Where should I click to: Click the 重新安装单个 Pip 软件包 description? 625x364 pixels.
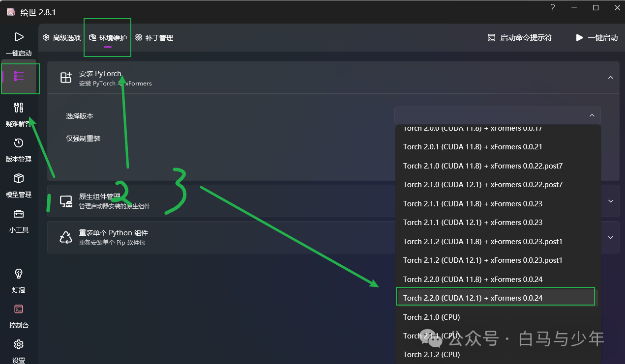[112, 243]
